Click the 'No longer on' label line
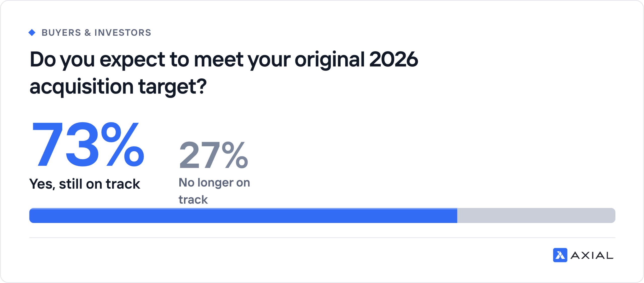This screenshot has height=283, width=644. pos(214,182)
